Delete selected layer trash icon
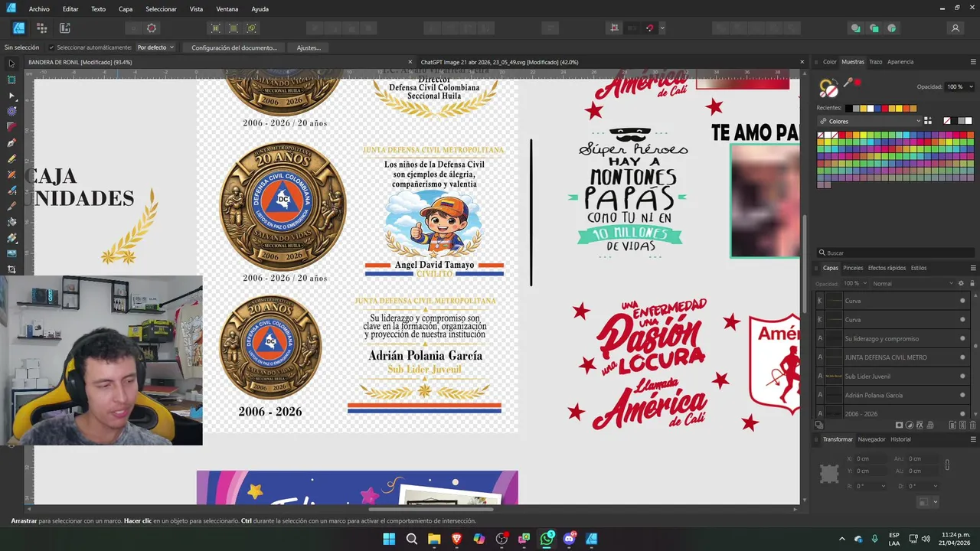This screenshot has width=980, height=551. [973, 425]
